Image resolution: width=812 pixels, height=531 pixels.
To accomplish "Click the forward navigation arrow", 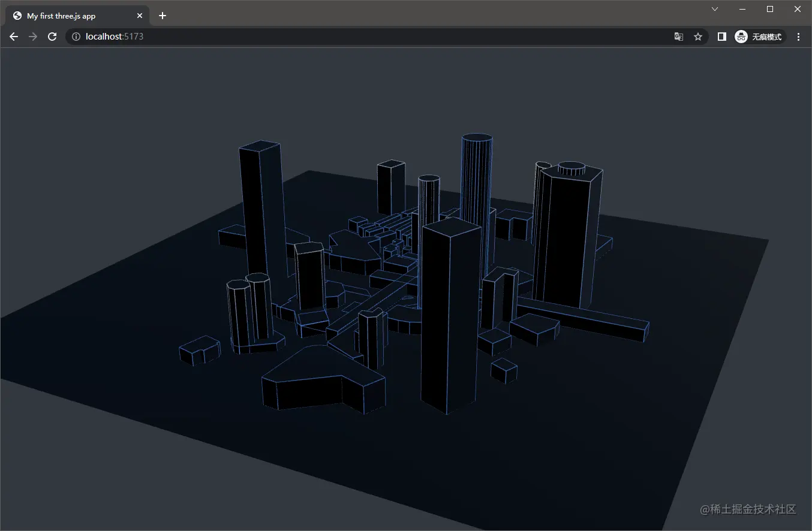I will (33, 37).
